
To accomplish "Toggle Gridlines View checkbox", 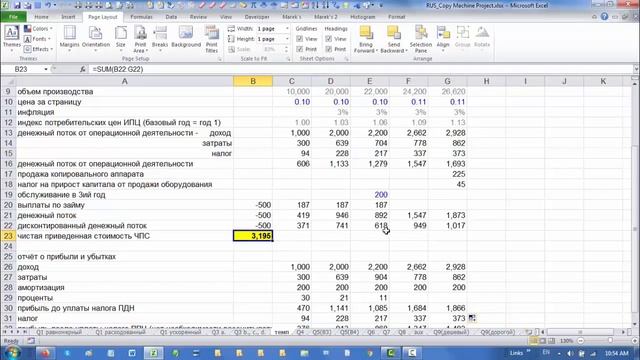I will [300, 39].
